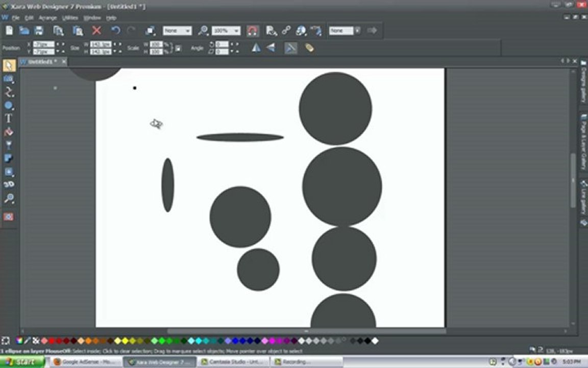Image resolution: width=588 pixels, height=368 pixels.
Task: Open the arrange order flyout icon
Action: click(x=150, y=31)
